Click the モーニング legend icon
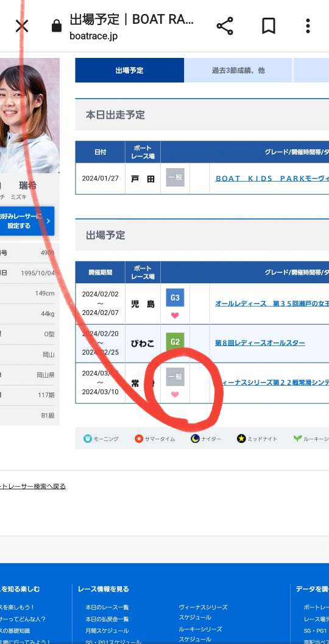 point(88,439)
